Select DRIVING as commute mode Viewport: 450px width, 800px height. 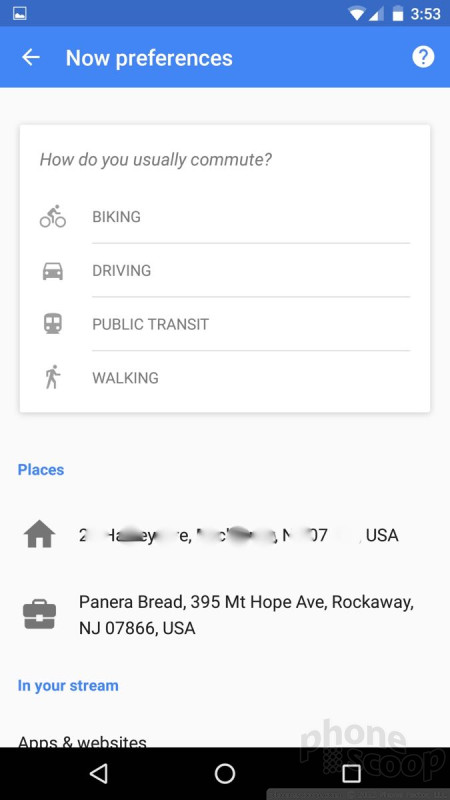point(224,270)
